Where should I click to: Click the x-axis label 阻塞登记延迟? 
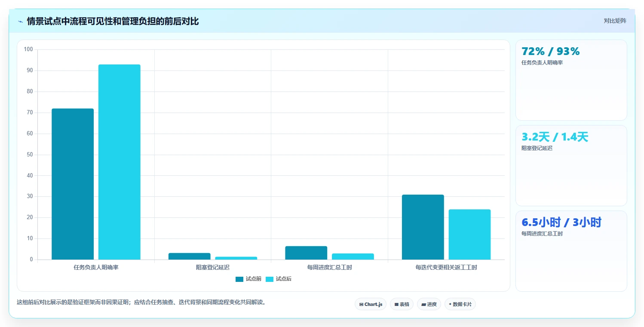213,267
